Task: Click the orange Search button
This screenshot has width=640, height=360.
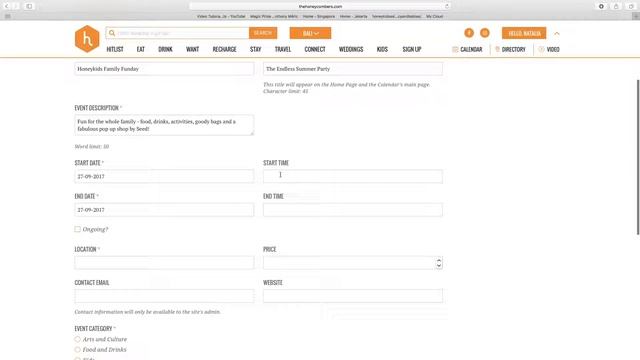Action: coord(263,33)
